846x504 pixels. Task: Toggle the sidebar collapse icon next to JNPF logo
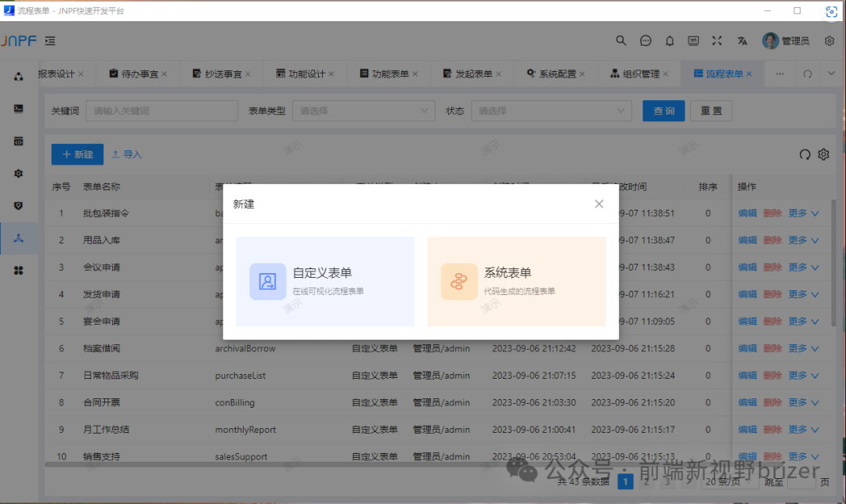click(49, 40)
